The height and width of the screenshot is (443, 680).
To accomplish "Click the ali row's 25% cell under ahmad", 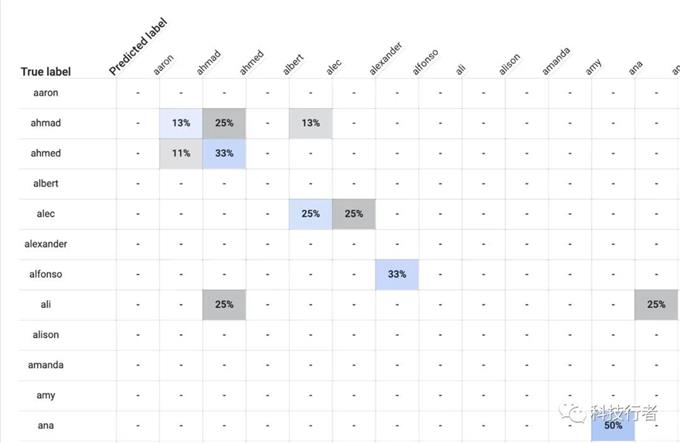I will [x=224, y=304].
